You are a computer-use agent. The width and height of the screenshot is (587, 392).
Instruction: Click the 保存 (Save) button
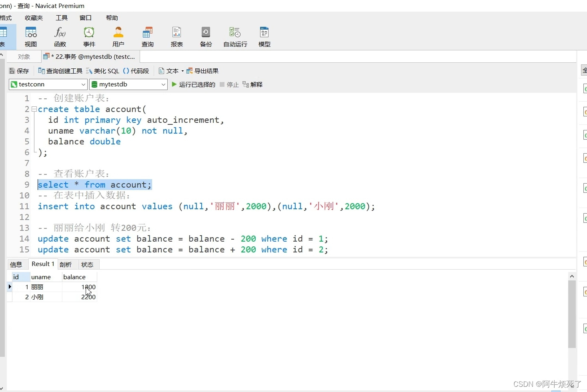(19, 71)
